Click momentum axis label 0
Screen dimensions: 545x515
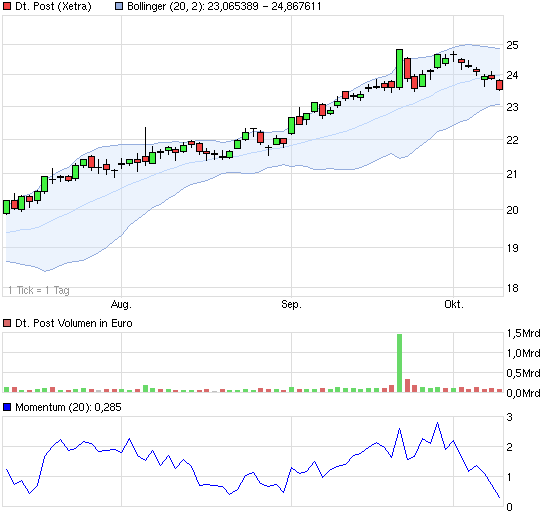[x=510, y=507]
